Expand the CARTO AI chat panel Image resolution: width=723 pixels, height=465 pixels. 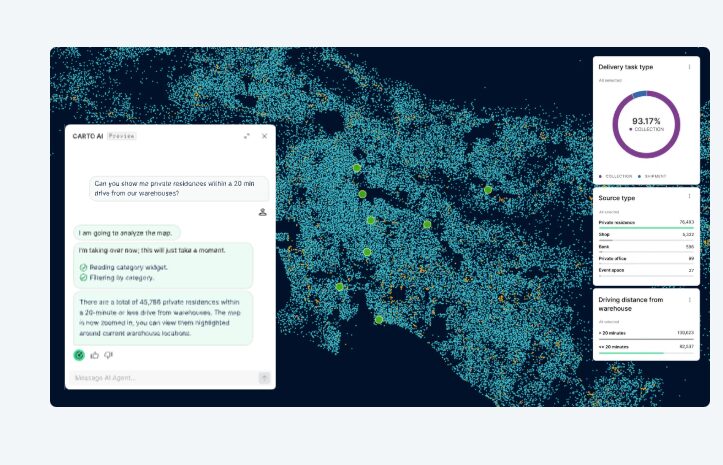(x=247, y=136)
